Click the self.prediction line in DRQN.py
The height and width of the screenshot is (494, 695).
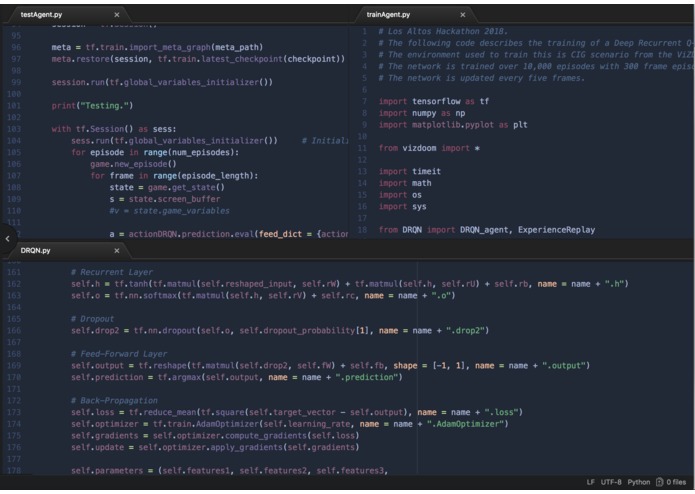(237, 377)
